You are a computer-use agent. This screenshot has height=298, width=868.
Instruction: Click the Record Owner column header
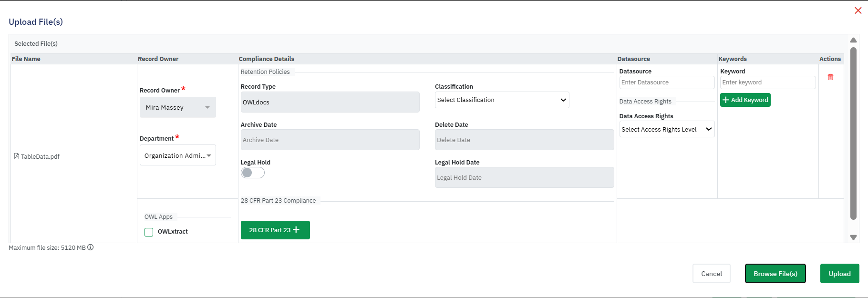point(158,59)
